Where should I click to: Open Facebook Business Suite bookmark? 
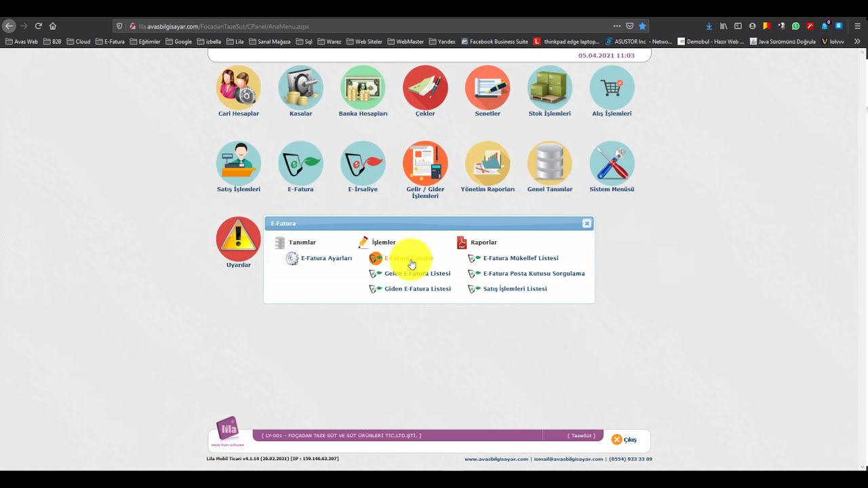coord(494,41)
